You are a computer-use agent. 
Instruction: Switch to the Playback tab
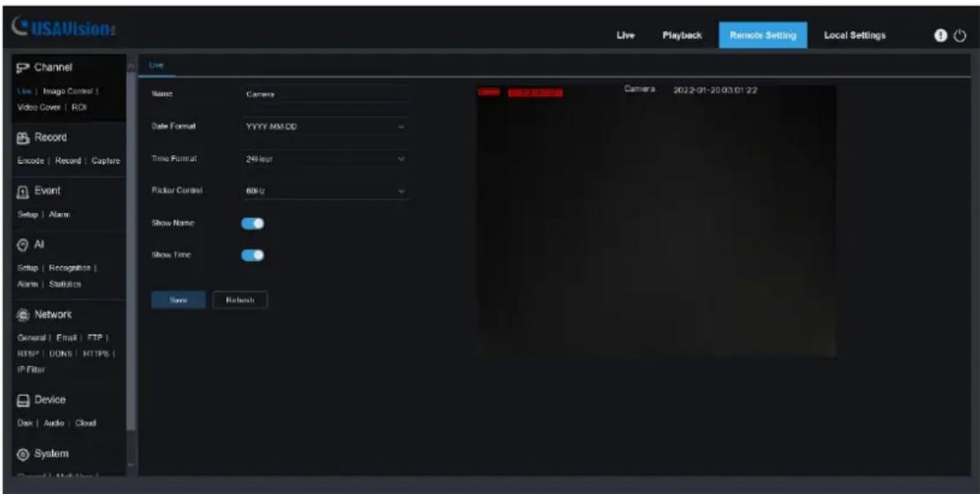(682, 36)
